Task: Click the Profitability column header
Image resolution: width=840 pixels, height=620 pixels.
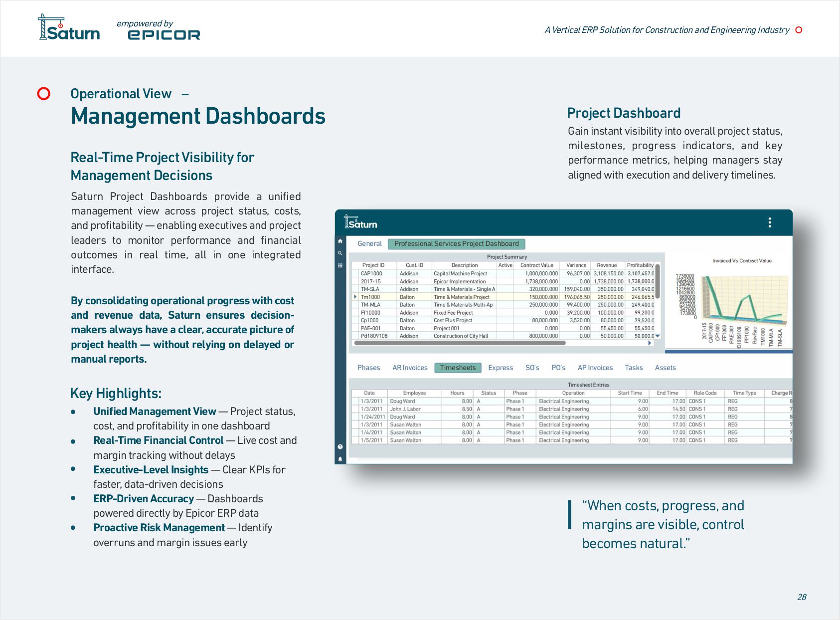Action: tap(640, 265)
